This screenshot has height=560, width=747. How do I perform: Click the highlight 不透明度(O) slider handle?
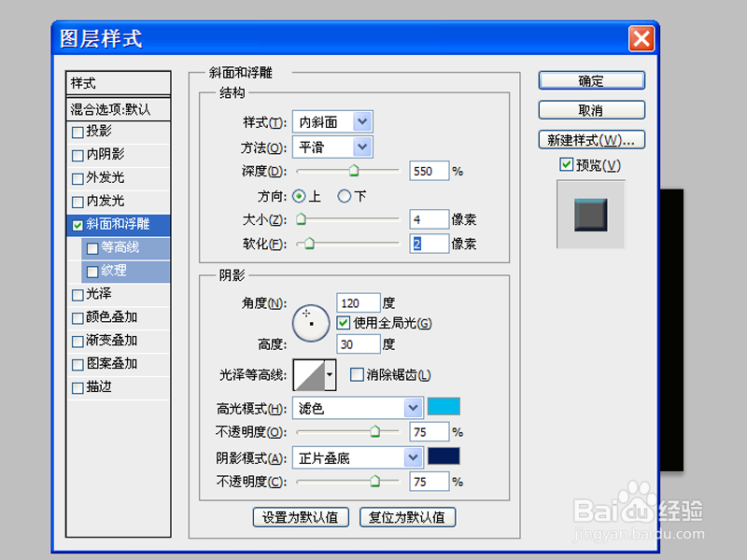[375, 431]
